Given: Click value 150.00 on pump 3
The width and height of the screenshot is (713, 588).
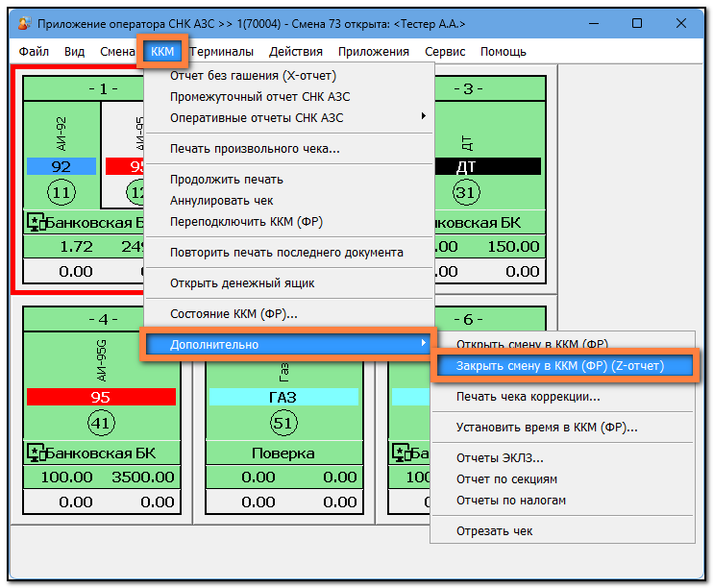Looking at the screenshot, I should coord(513,247).
